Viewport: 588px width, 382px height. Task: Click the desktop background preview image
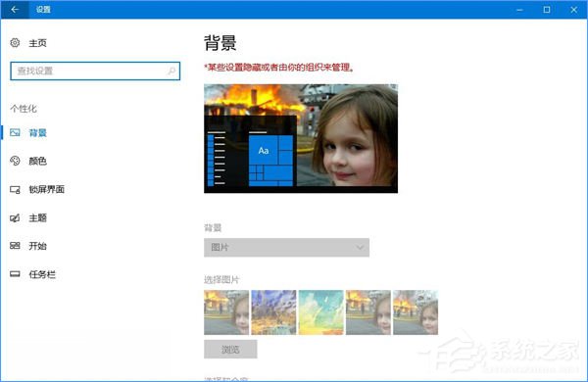click(301, 138)
